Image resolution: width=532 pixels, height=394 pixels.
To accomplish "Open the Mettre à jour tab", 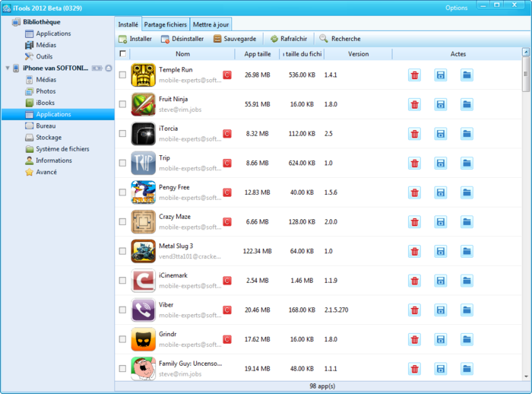I will pos(211,25).
